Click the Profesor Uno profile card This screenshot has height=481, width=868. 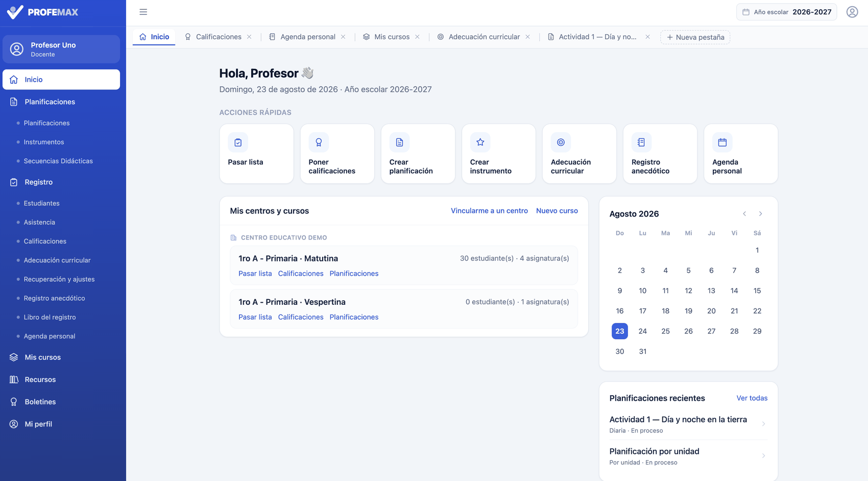point(61,49)
